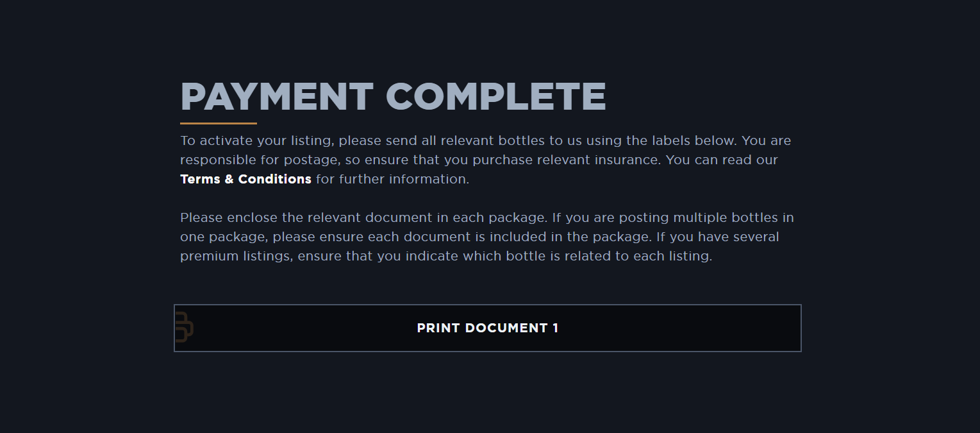The height and width of the screenshot is (433, 980).
Task: Click the line starting "Please enclose the relevant document"
Action: (x=486, y=217)
